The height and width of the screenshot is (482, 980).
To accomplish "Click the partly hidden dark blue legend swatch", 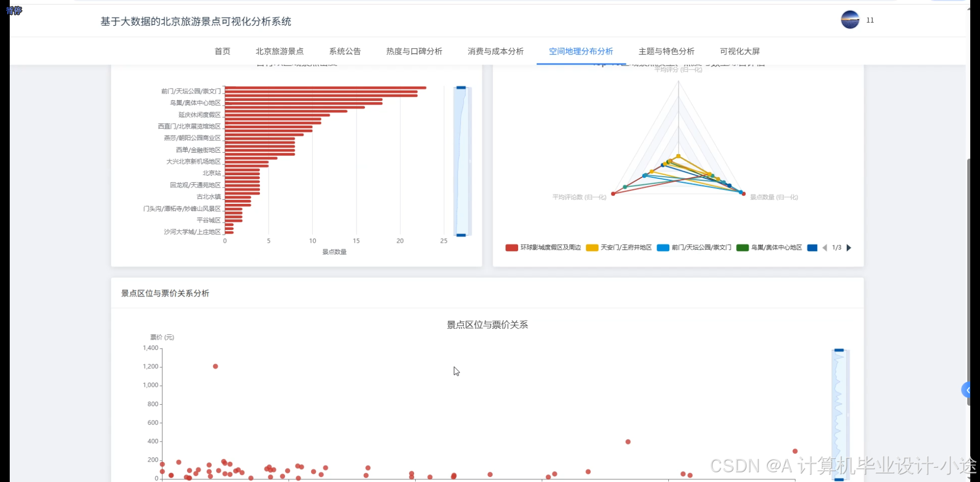I will (812, 247).
